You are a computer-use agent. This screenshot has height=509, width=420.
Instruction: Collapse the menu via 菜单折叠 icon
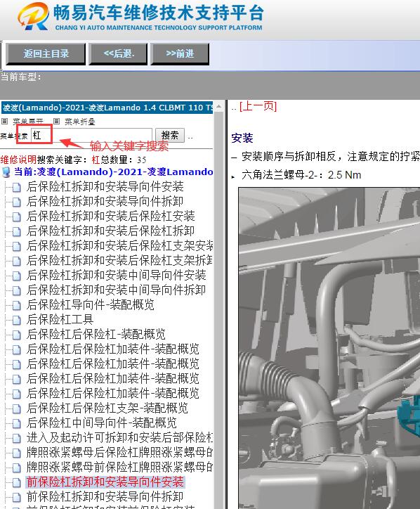tap(56, 121)
